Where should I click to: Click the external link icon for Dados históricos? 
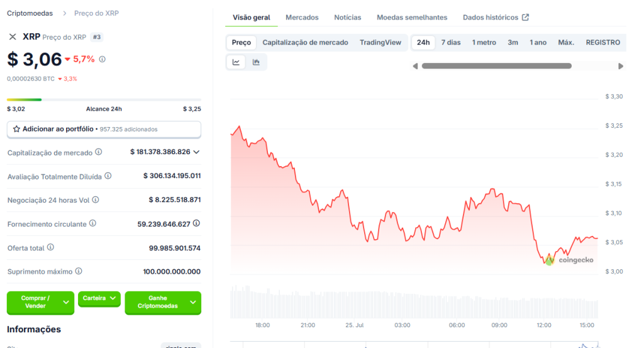pyautogui.click(x=525, y=17)
